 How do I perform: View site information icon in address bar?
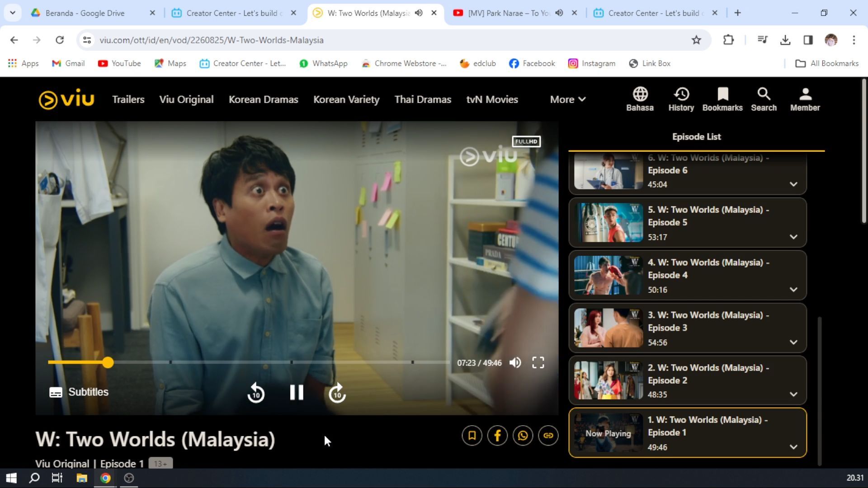pyautogui.click(x=87, y=40)
